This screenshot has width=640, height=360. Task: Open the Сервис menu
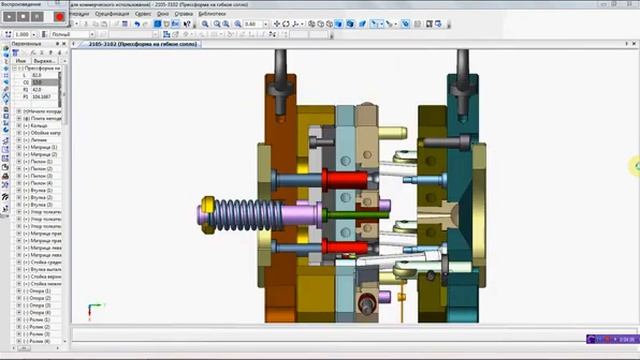pyautogui.click(x=143, y=14)
